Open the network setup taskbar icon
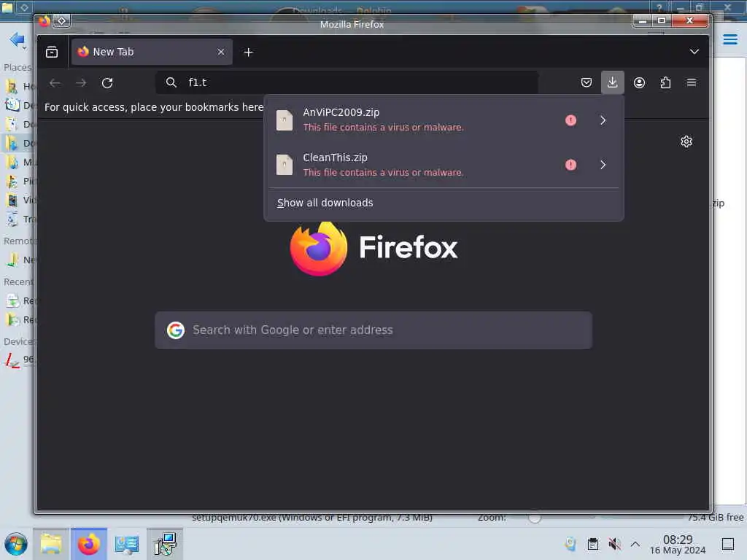Screen dimensions: 747x560 pos(165,544)
